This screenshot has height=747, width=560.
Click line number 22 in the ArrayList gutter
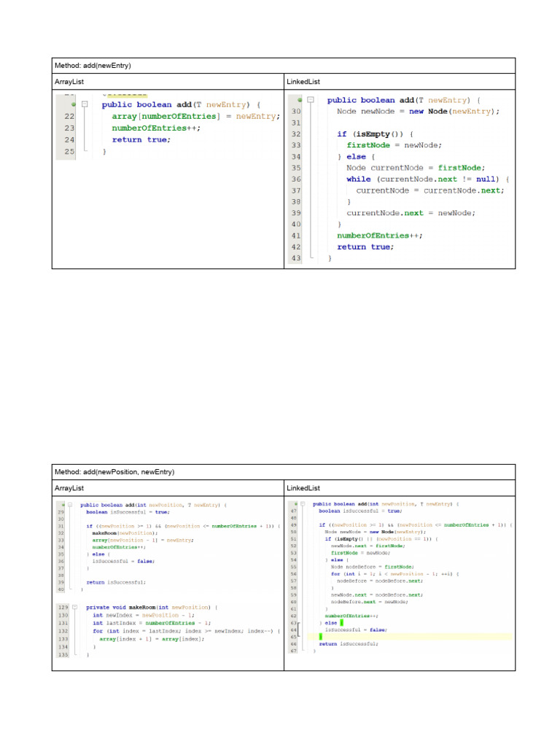point(69,116)
